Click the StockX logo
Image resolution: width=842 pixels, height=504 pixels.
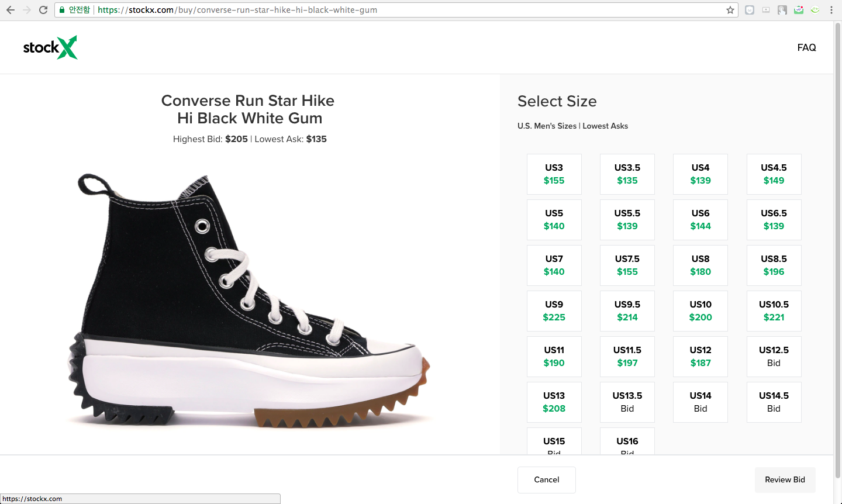coord(50,47)
